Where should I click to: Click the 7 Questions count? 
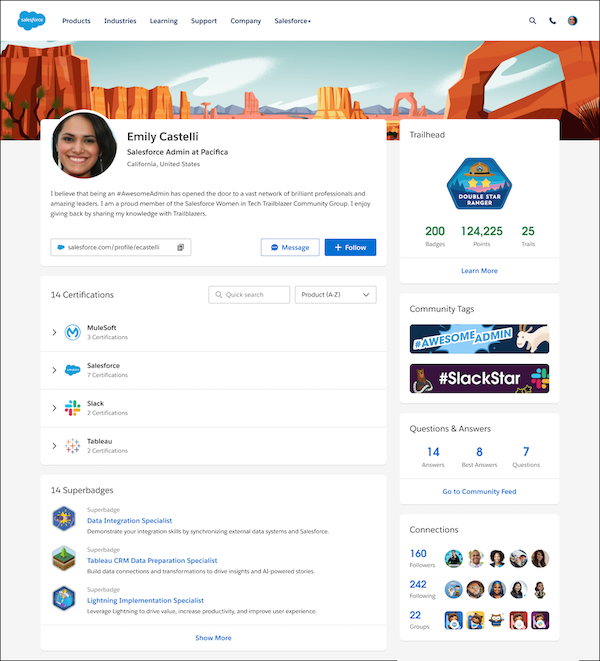(x=526, y=452)
